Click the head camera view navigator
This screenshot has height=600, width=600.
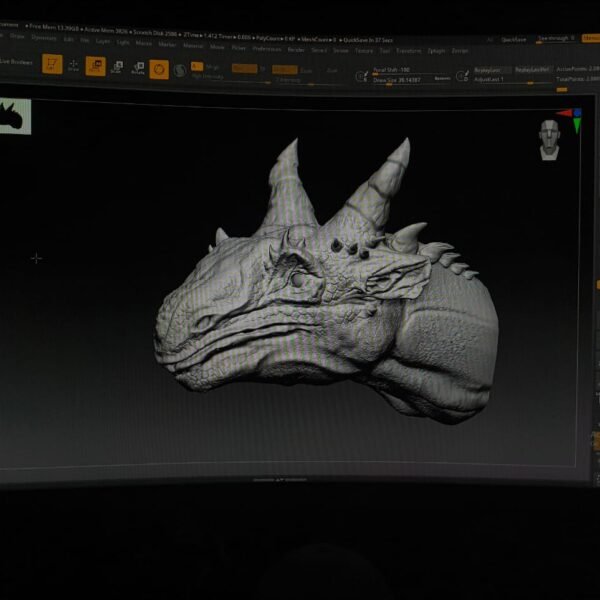(548, 138)
